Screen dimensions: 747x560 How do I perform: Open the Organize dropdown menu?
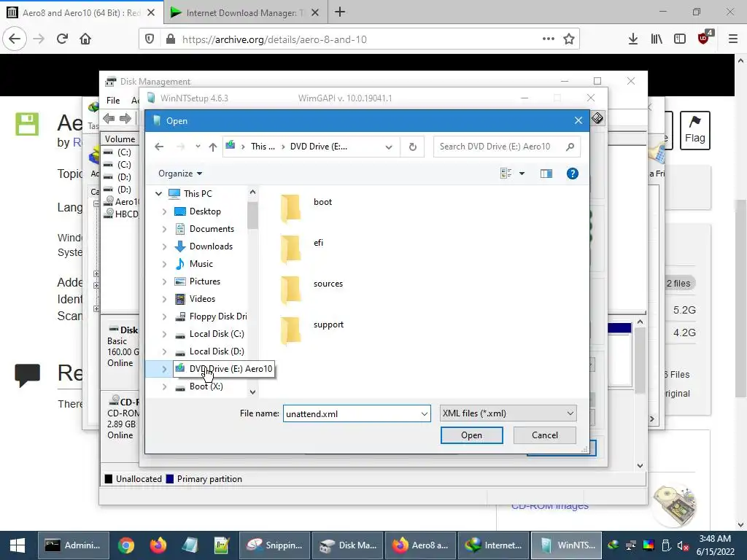180,174
